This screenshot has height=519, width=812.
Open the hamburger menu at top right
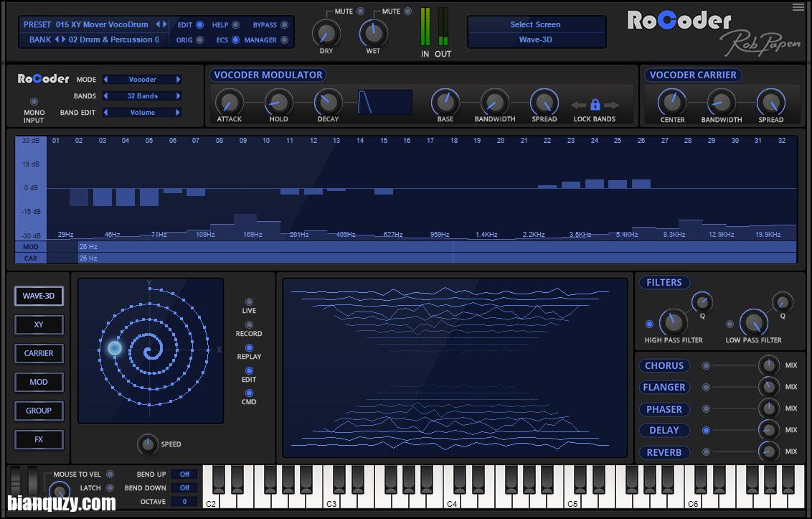pos(798,7)
